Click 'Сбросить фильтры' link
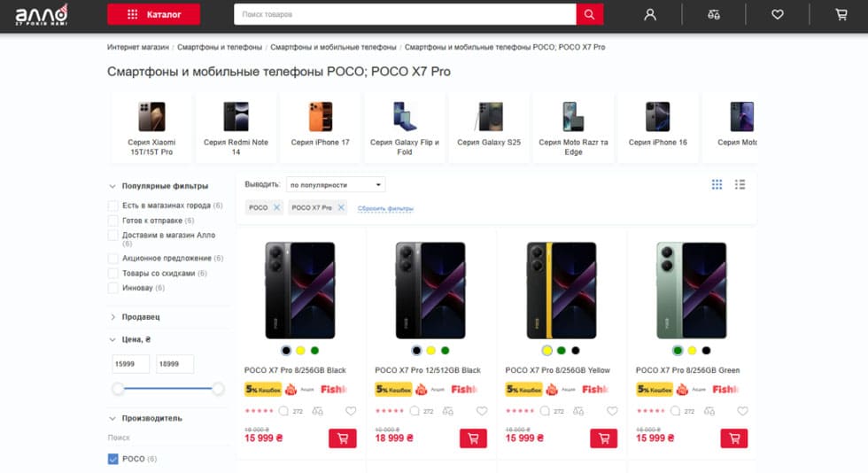Screen dimensions: 868x473 [385, 208]
